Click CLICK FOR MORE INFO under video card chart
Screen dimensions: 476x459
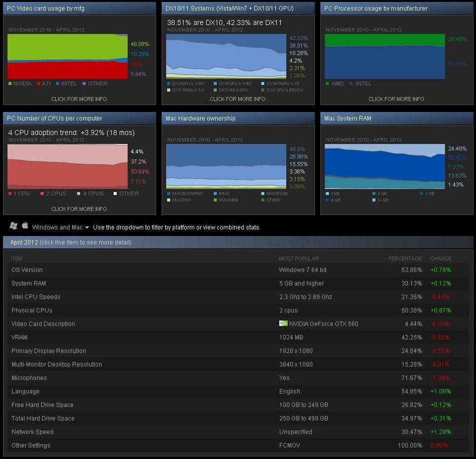point(79,99)
